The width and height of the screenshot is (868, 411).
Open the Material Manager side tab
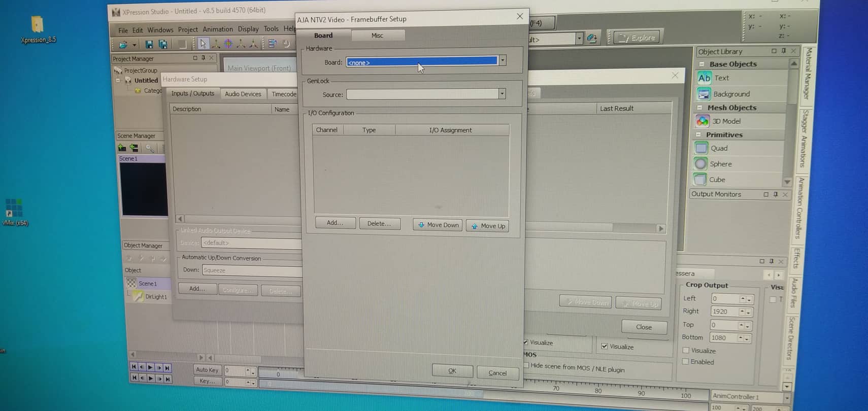808,74
